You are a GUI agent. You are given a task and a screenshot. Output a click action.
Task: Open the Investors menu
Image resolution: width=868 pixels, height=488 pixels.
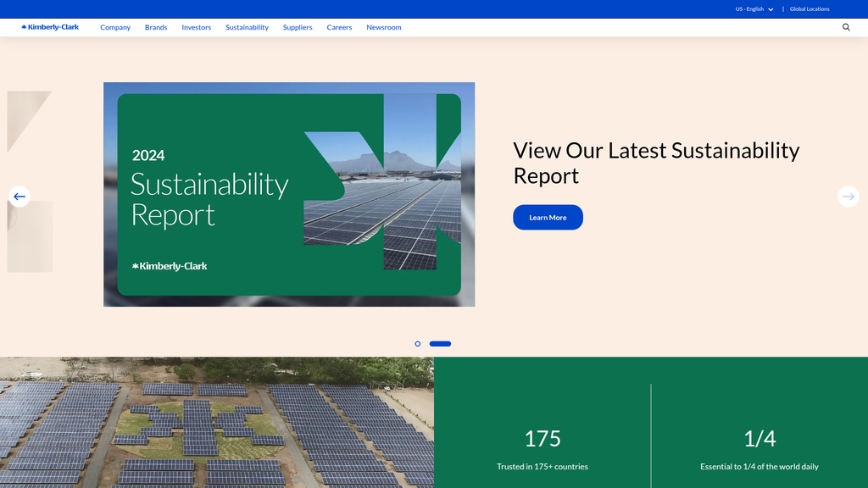click(x=197, y=27)
